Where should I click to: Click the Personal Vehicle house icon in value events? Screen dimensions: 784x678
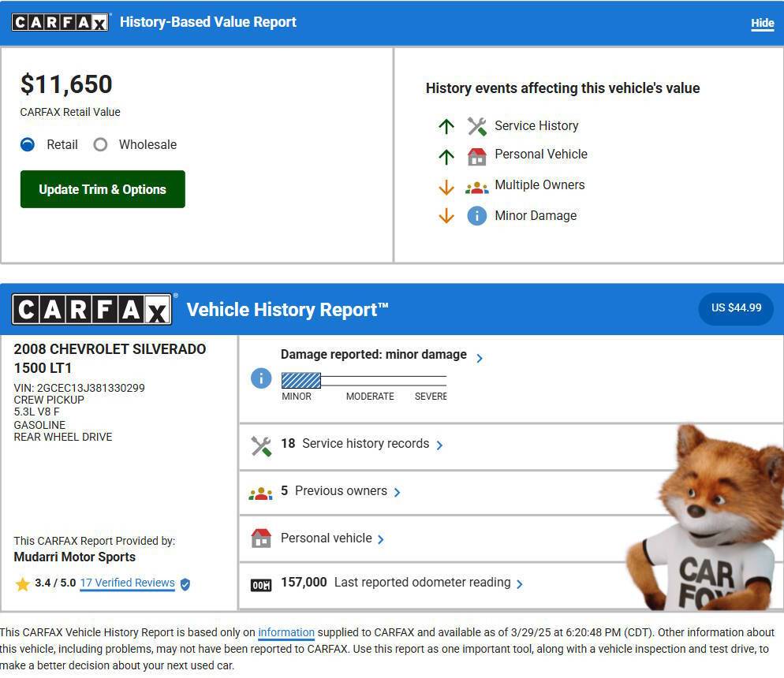pyautogui.click(x=476, y=156)
